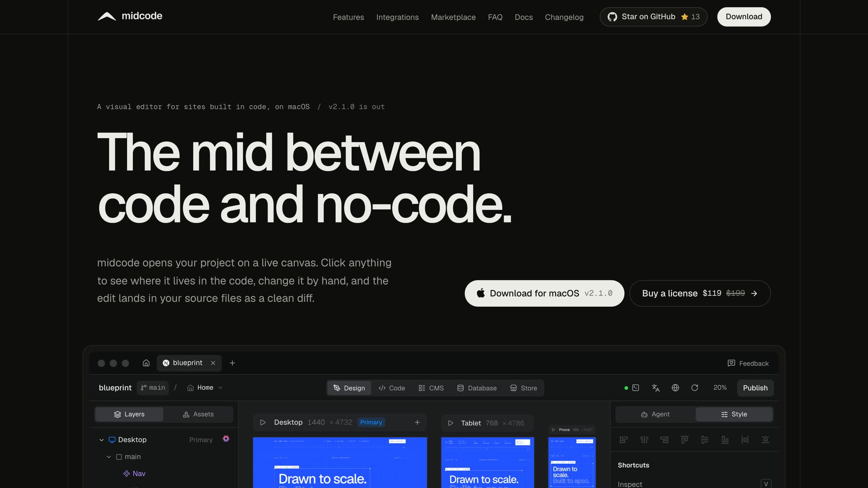Screen dimensions: 868x488
Task: Click the Desktop canvas thumbnail
Action: click(x=340, y=462)
